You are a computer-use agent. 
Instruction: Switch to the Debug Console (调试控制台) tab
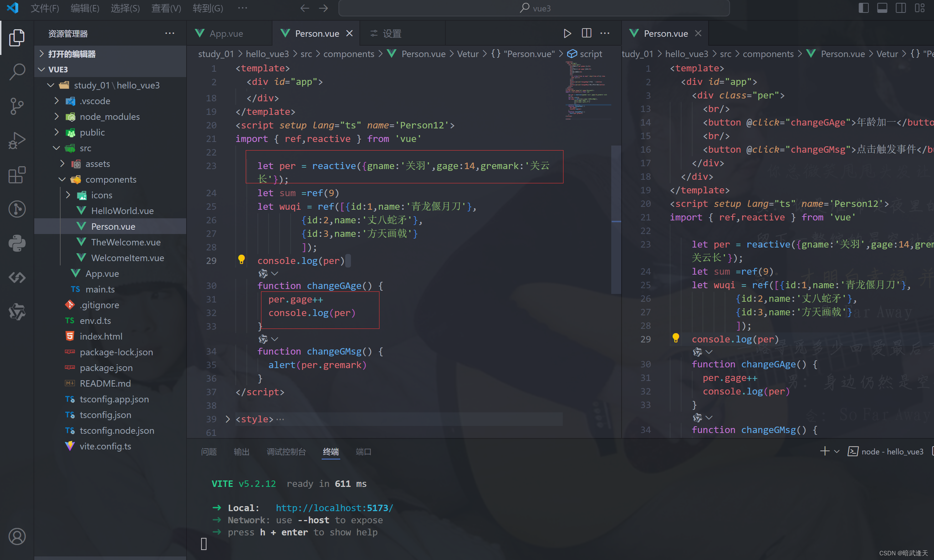[286, 452]
